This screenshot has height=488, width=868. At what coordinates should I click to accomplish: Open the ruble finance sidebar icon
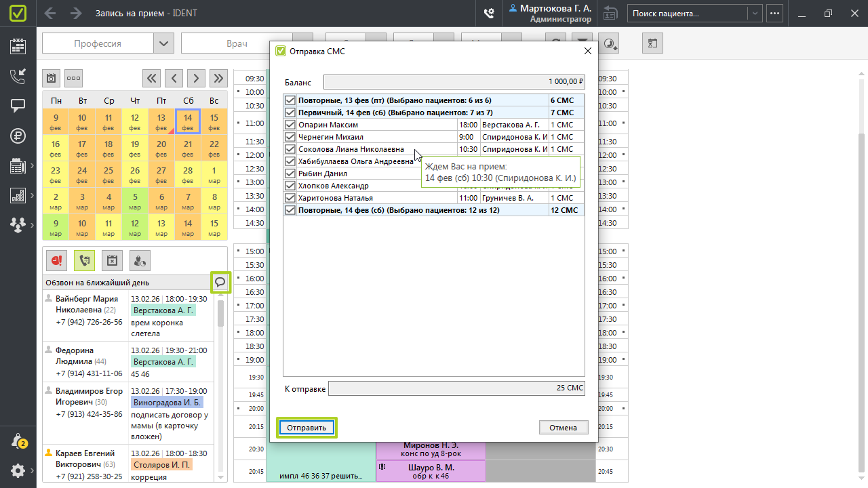18,136
